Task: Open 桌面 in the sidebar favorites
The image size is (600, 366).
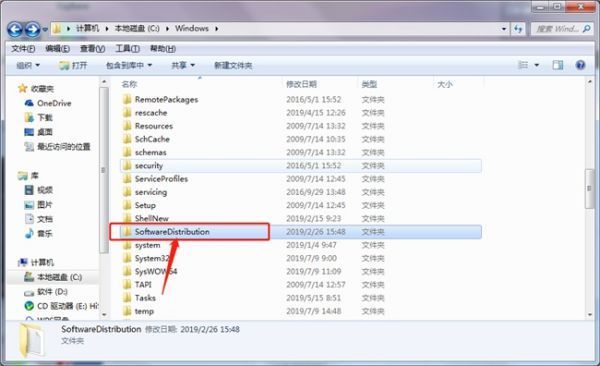Action: click(38, 132)
